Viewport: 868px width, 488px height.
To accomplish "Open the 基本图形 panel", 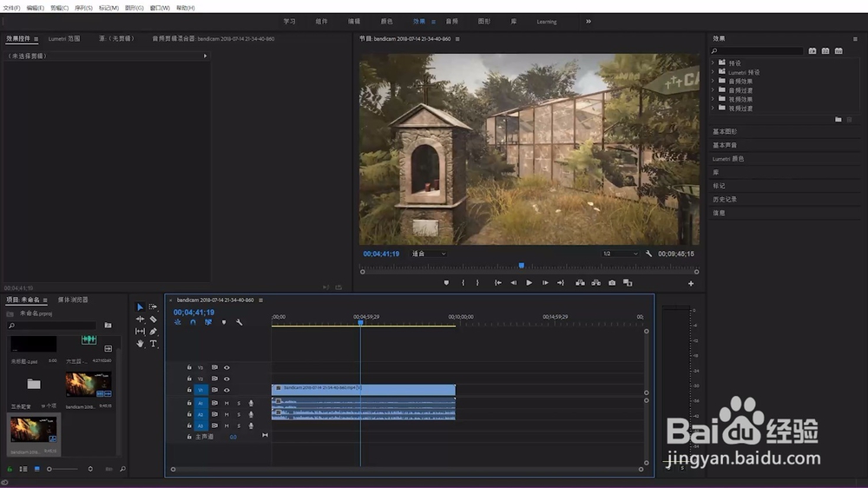I will (x=725, y=132).
